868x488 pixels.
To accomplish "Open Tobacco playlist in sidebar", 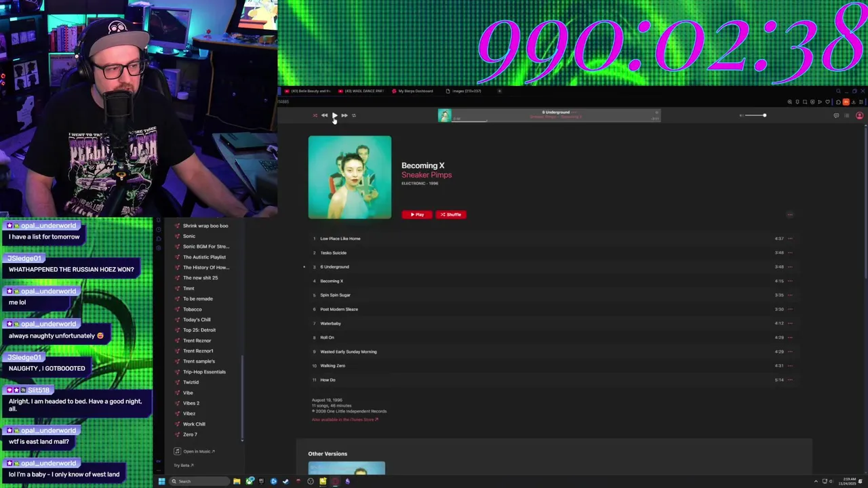I will click(x=192, y=309).
